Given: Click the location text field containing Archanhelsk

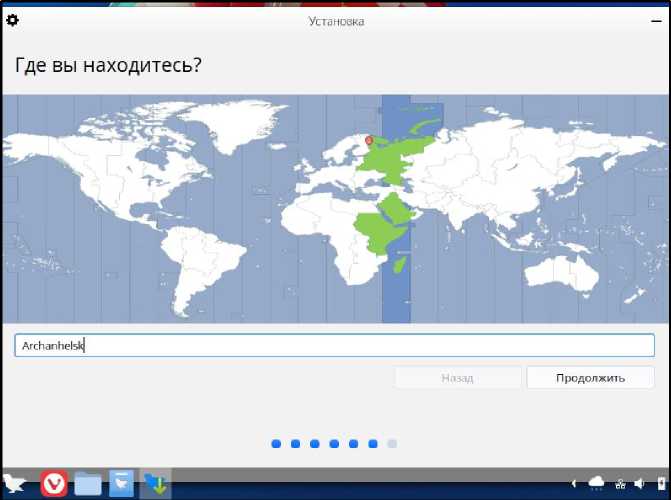Looking at the screenshot, I should point(335,345).
